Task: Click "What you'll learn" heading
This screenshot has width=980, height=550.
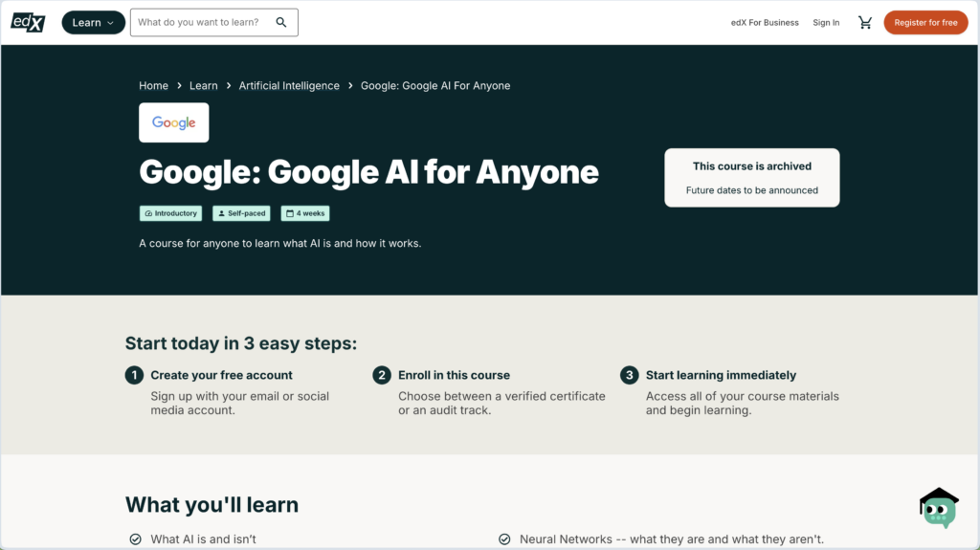Action: coord(212,504)
